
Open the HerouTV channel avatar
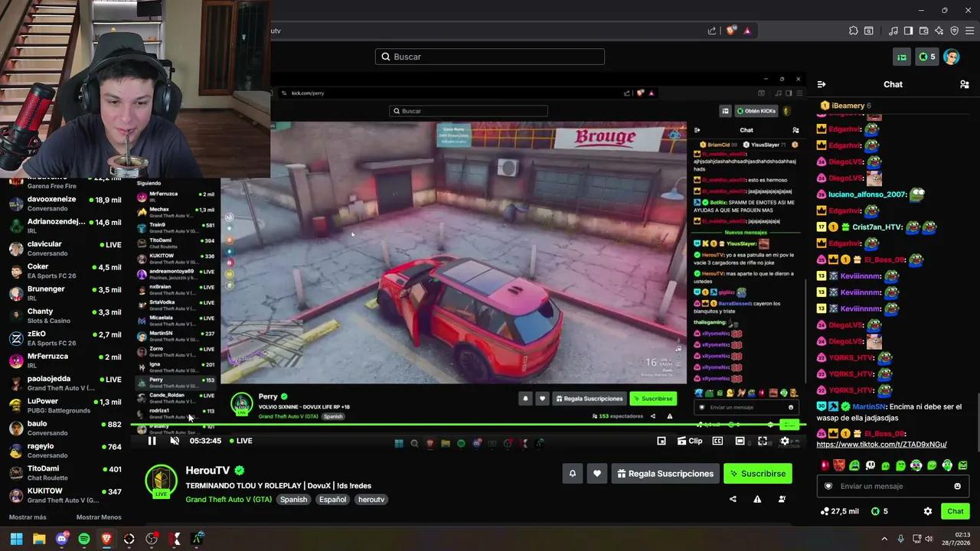click(x=162, y=481)
